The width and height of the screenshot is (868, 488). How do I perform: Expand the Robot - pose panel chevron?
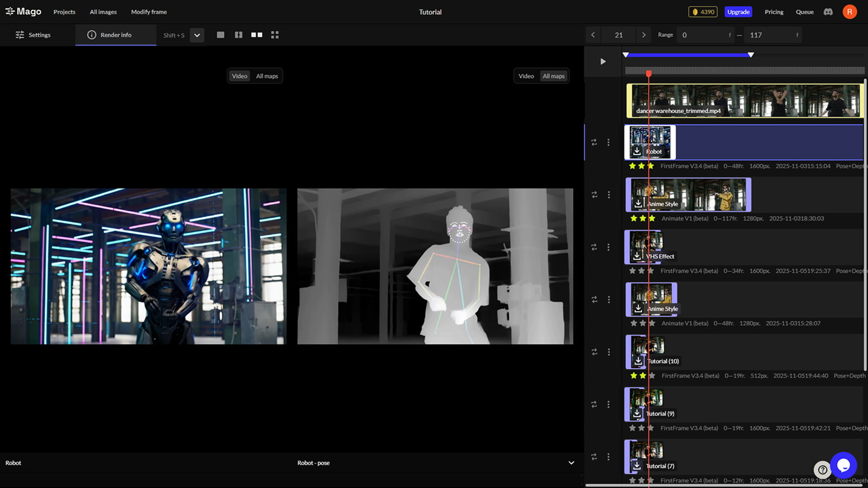pyautogui.click(x=571, y=463)
